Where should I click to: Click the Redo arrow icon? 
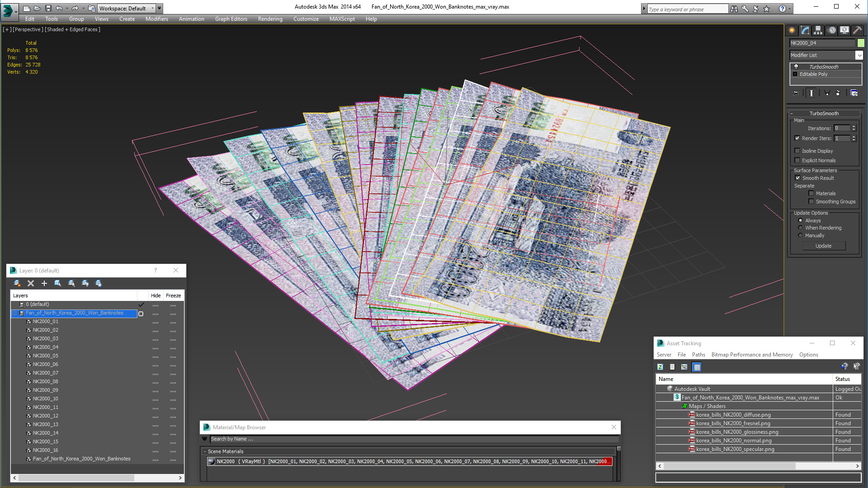point(75,8)
